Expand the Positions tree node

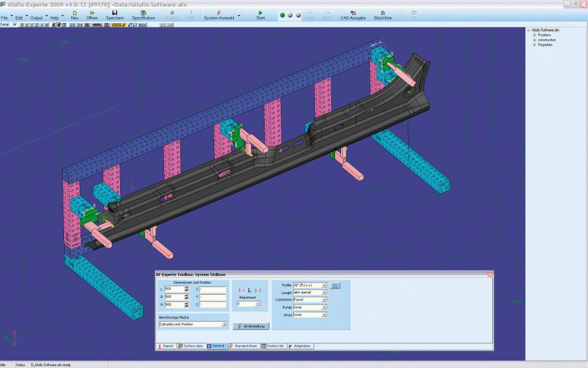(x=534, y=35)
